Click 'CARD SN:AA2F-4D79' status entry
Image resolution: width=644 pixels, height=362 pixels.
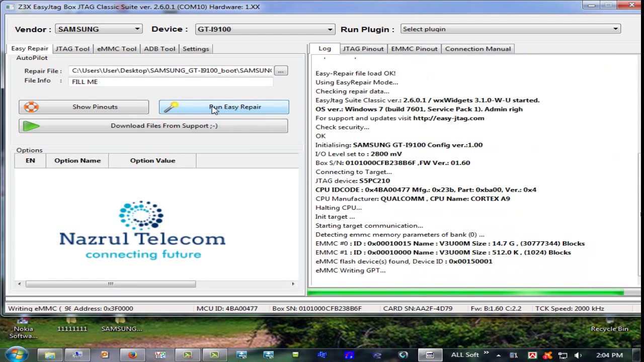click(x=418, y=308)
